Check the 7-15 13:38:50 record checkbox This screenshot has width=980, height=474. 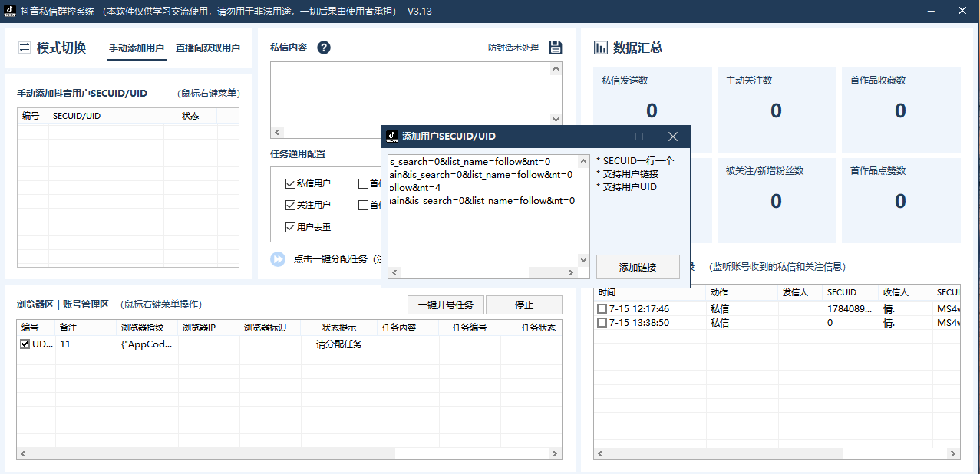pyautogui.click(x=602, y=323)
